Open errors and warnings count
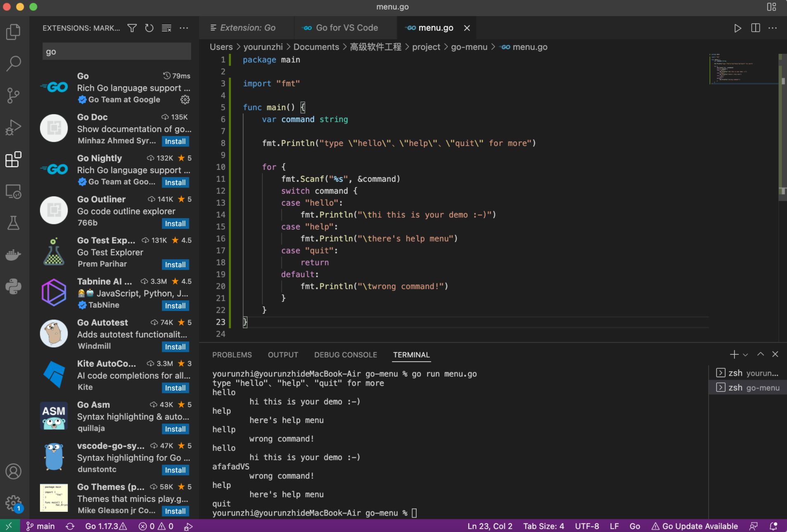This screenshot has height=532, width=787. [156, 526]
